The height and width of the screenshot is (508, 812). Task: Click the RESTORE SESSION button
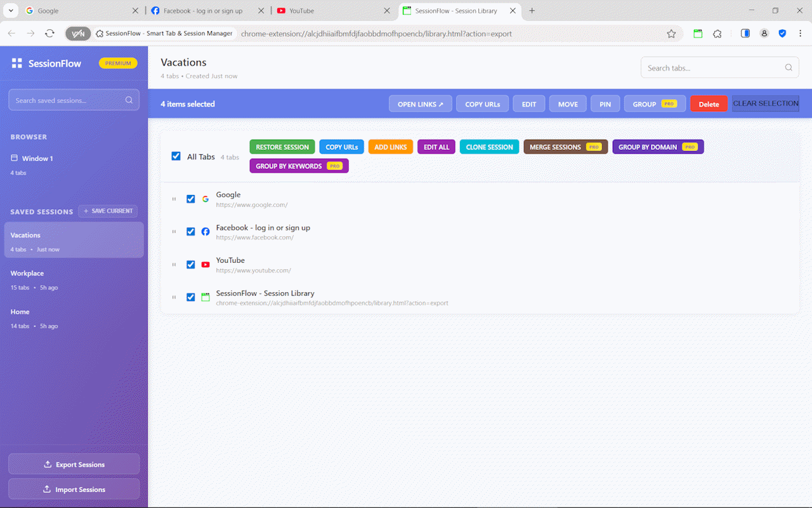282,147
